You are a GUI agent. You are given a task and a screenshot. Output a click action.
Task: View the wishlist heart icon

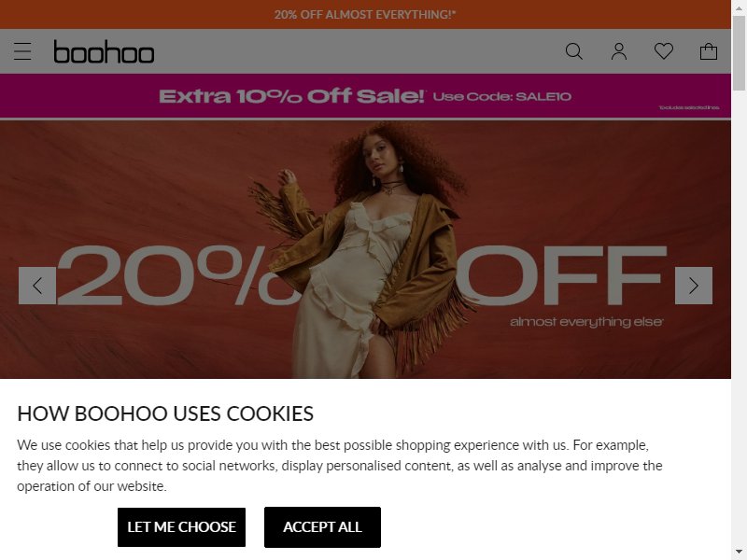click(664, 51)
